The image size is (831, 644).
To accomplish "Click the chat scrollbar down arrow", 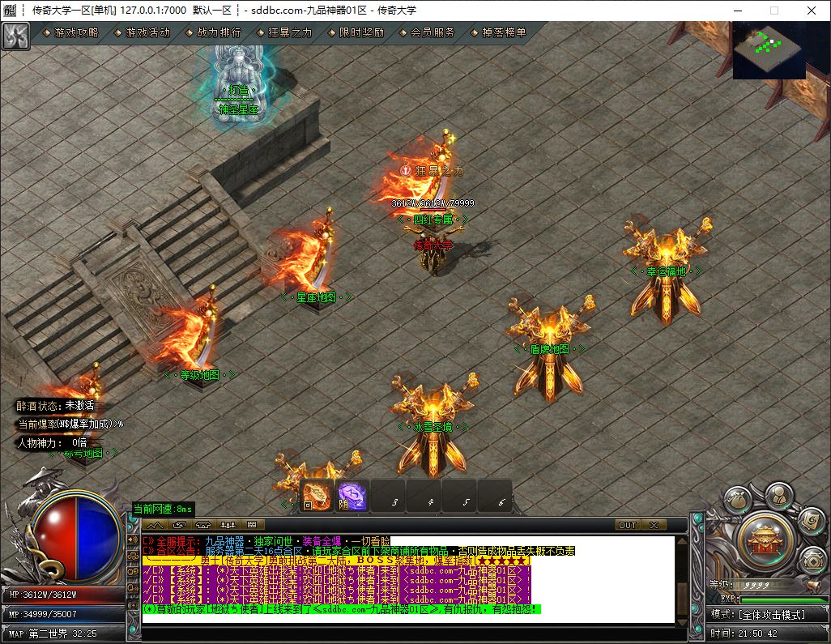I will tap(682, 622).
